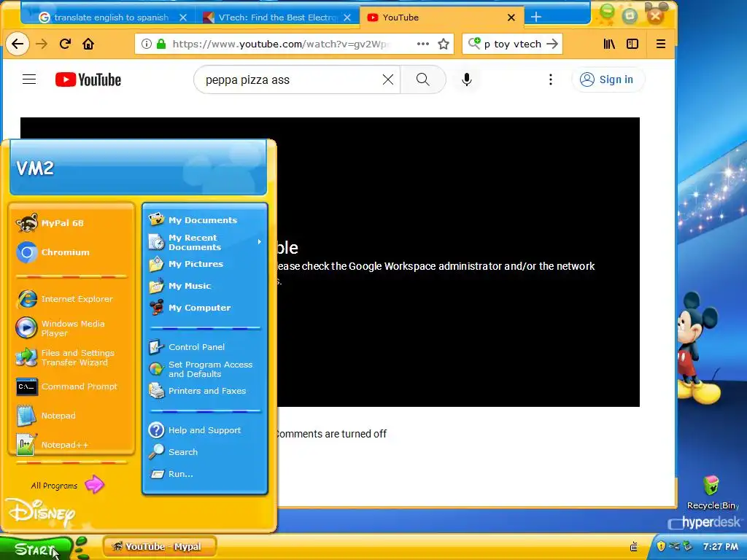Switch to the VTech tab

point(276,17)
